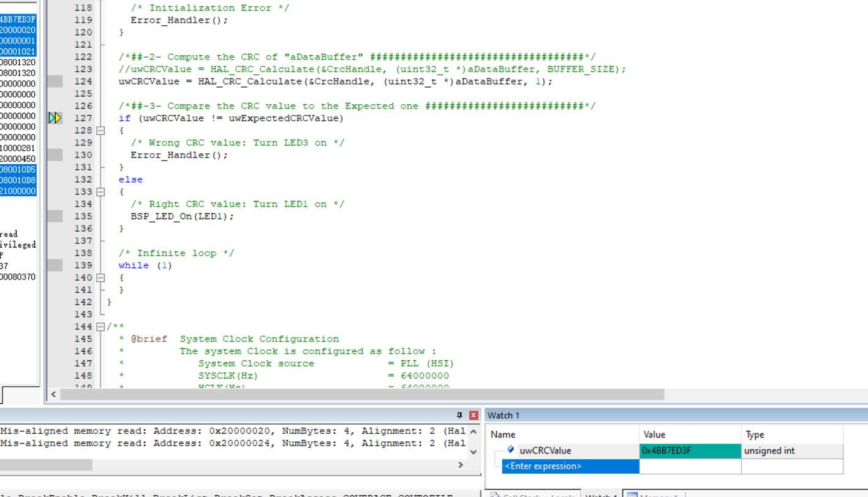This screenshot has width=868, height=497.
Task: Select the green 0x4BB7ED3F value cell
Action: tap(690, 450)
